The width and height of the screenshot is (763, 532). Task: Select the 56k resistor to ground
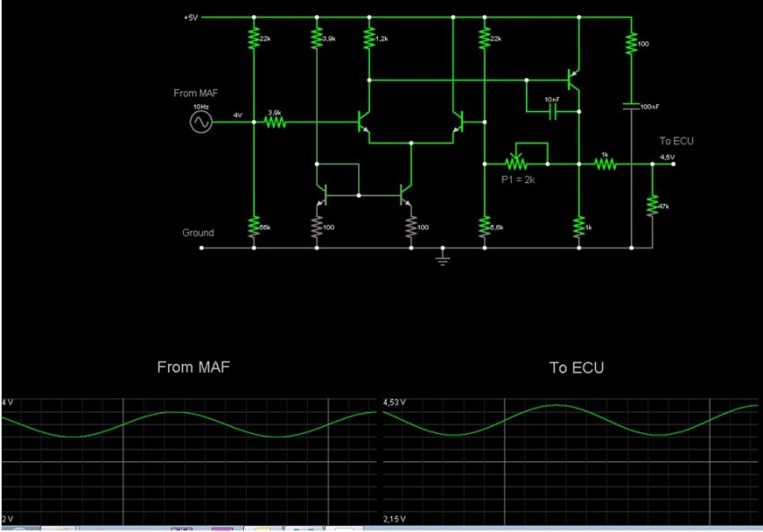(x=254, y=227)
